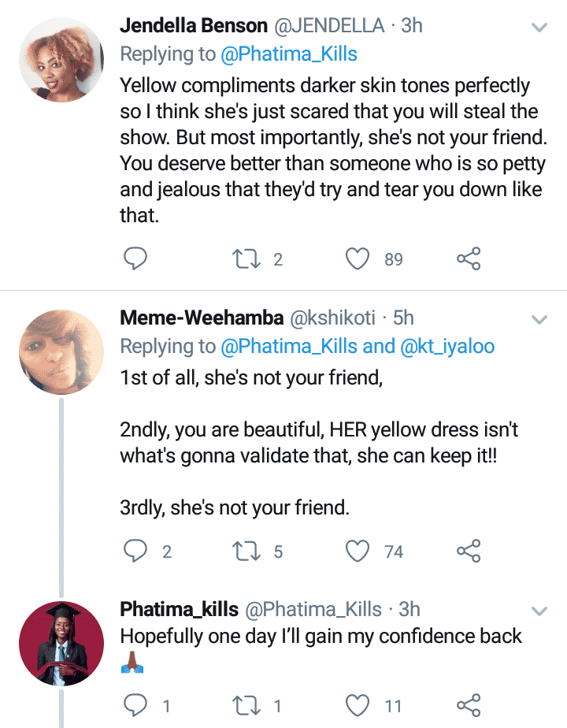Open more options chevron on Phatima_kills' tweet
Screen dimensions: 567x728
tap(539, 611)
